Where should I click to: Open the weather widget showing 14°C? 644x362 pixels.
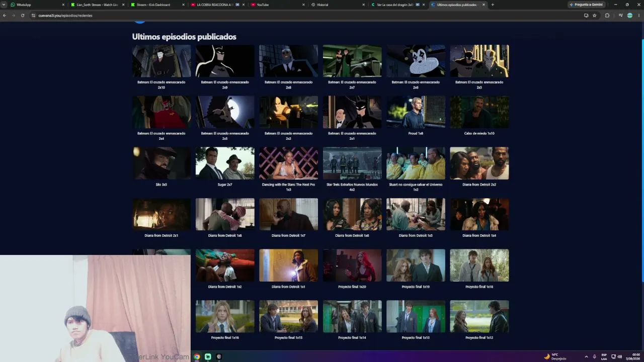click(x=555, y=356)
